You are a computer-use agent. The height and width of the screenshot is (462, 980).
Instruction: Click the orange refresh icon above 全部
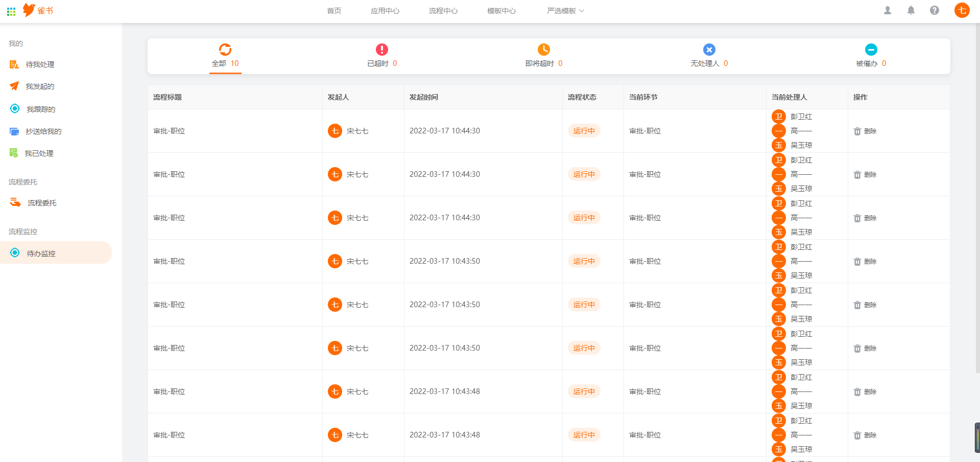225,50
